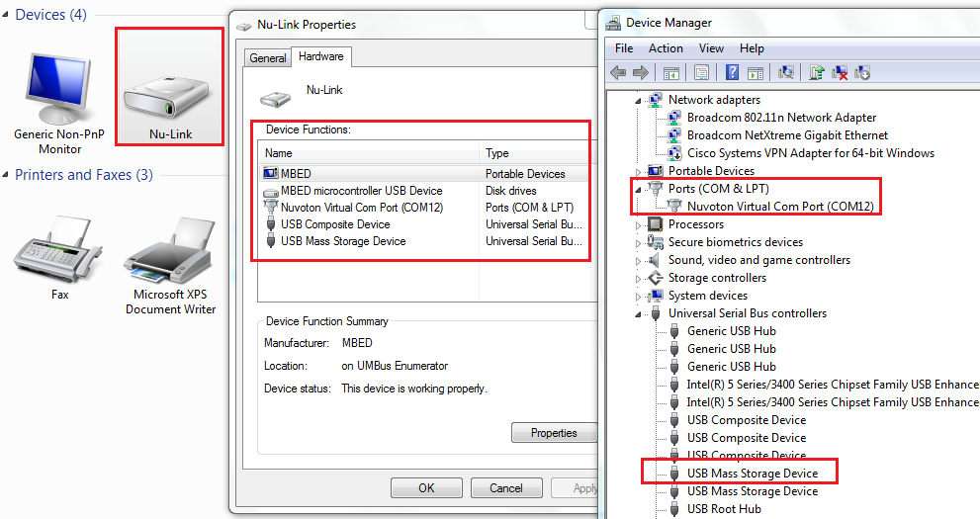The width and height of the screenshot is (980, 519).
Task: Click the Type column header
Action: [497, 153]
